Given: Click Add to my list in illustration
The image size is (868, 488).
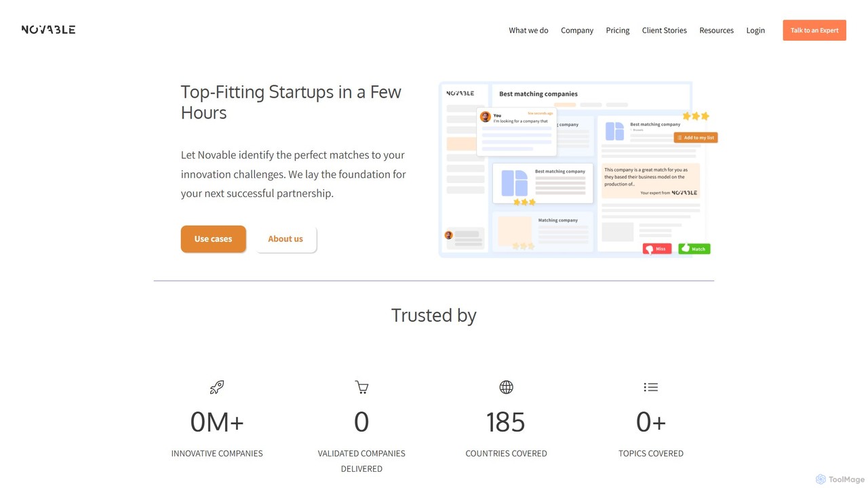Looking at the screenshot, I should coord(696,138).
